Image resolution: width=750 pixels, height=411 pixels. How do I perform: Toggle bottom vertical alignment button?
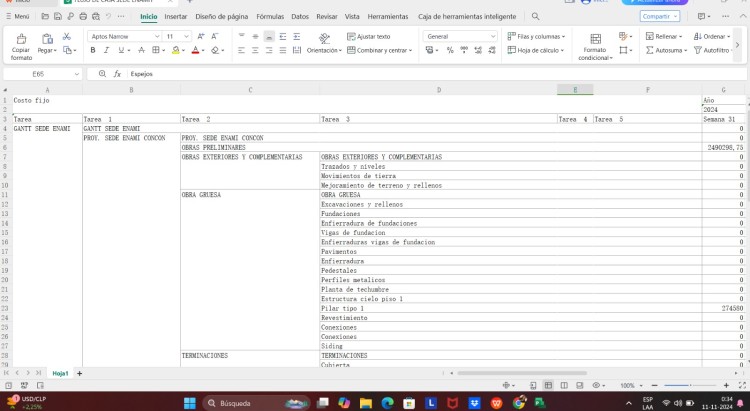pyautogui.click(x=269, y=36)
